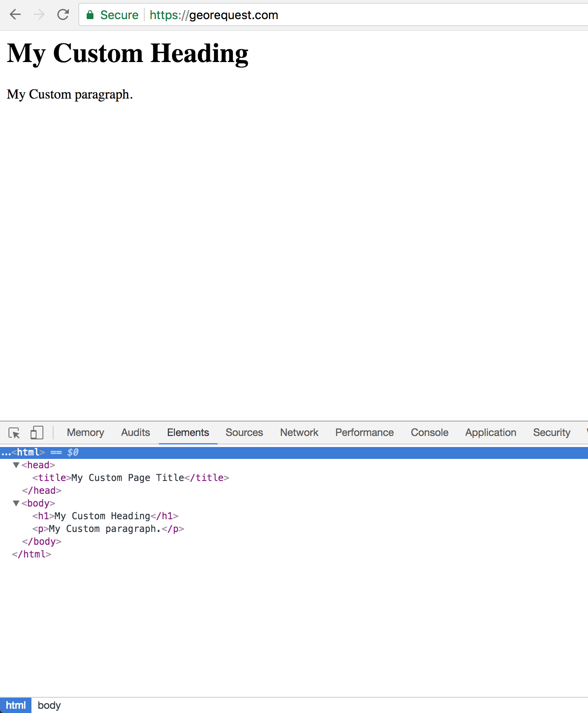
Task: Open the Performance tab
Action: point(365,433)
